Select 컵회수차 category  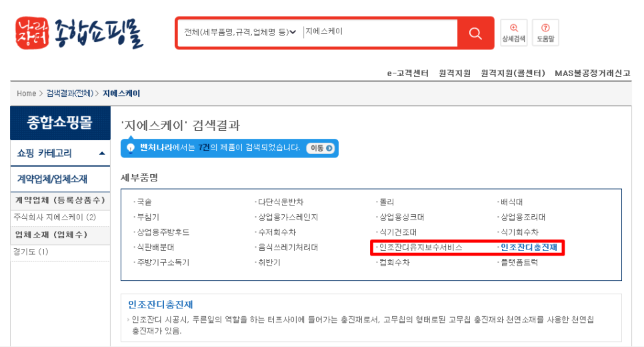pos(394,262)
